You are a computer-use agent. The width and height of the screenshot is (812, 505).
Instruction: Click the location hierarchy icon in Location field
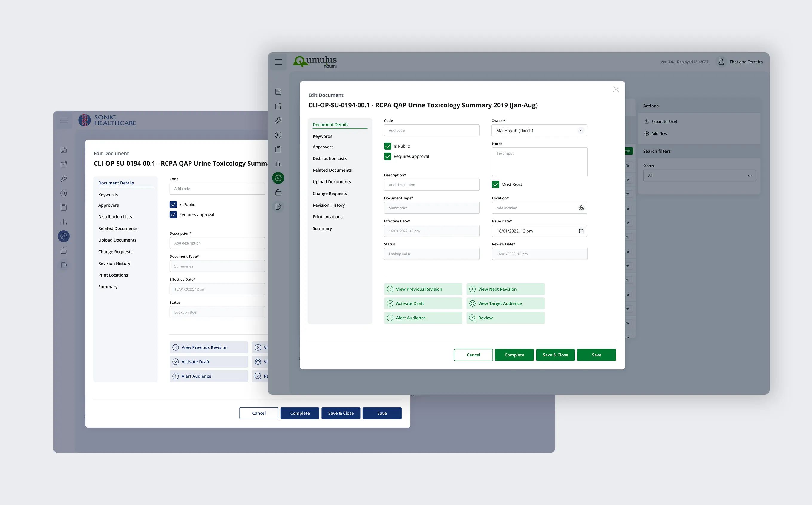click(581, 208)
